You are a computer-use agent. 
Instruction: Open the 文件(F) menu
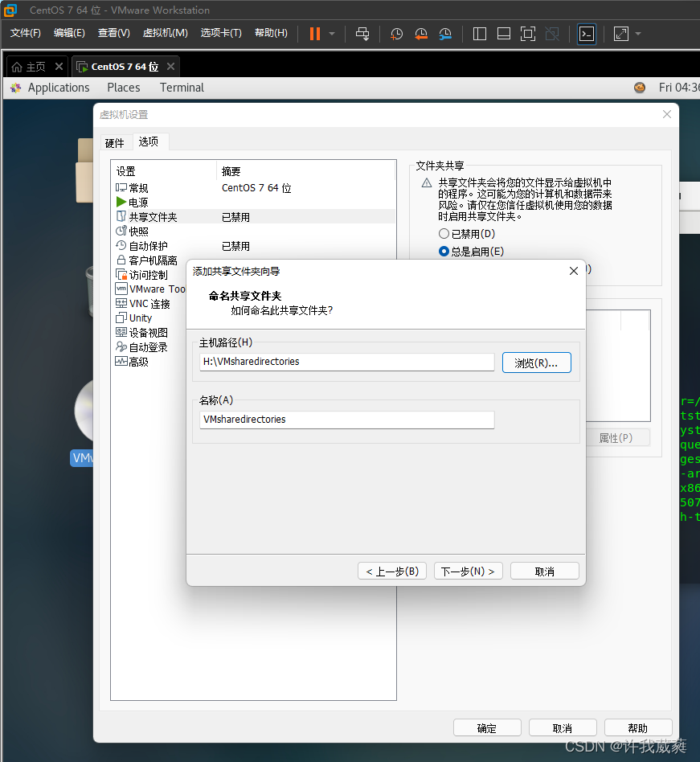25,33
